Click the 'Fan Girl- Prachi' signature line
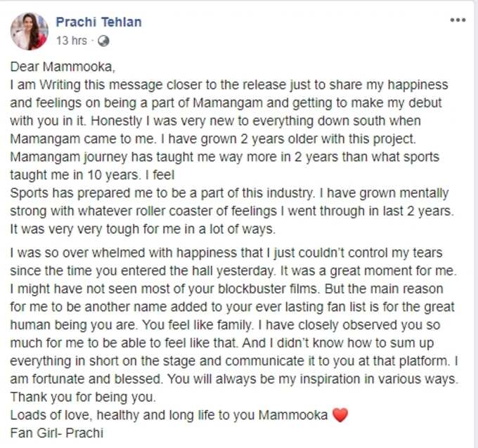Viewport: 478px width, 448px height. (57, 433)
